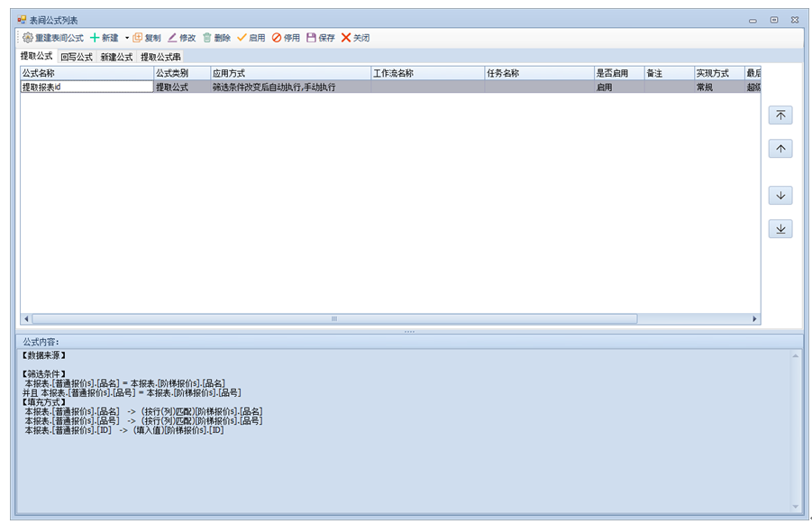812x524 pixels.
Task: Click the 保存 save button
Action: (321, 38)
